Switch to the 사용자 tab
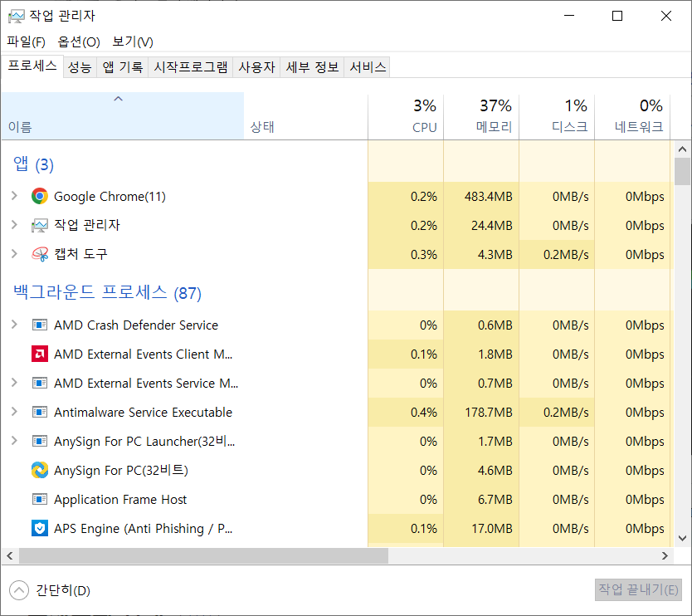The height and width of the screenshot is (616, 692). (x=256, y=67)
